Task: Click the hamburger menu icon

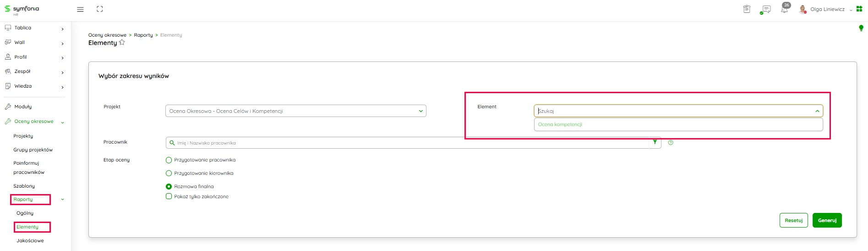Action: point(80,9)
